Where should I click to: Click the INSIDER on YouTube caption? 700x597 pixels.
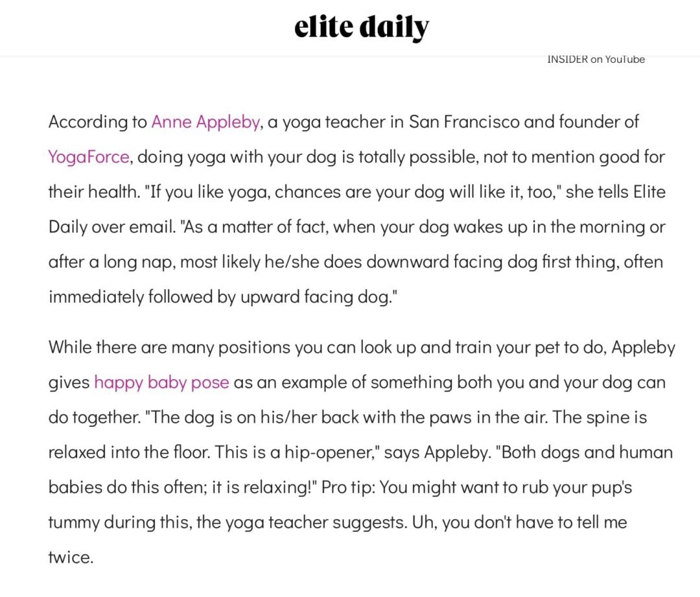596,60
